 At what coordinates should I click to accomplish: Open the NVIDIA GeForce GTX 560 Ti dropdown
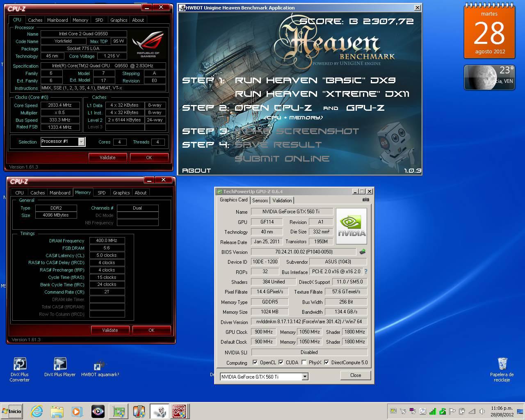click(264, 377)
